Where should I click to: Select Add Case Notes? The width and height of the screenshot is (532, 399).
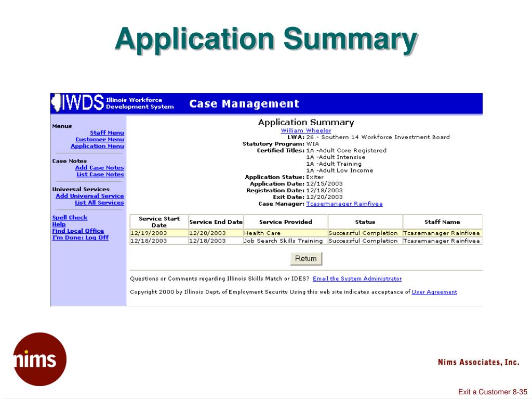(x=99, y=168)
